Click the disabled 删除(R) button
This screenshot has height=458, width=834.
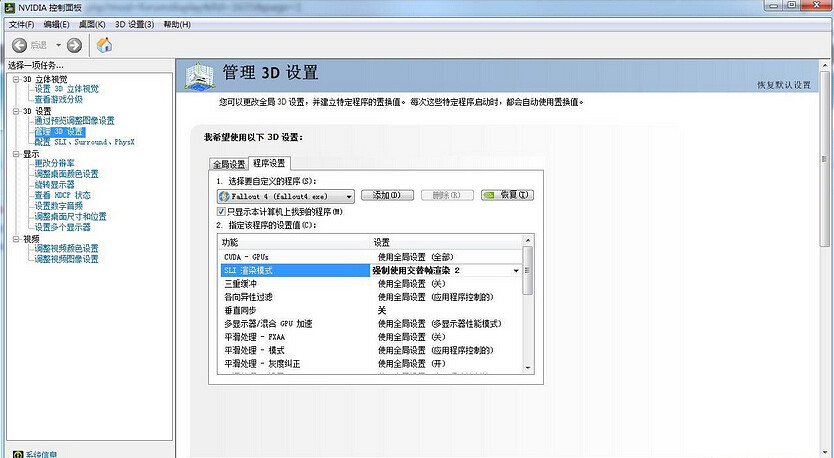click(447, 195)
